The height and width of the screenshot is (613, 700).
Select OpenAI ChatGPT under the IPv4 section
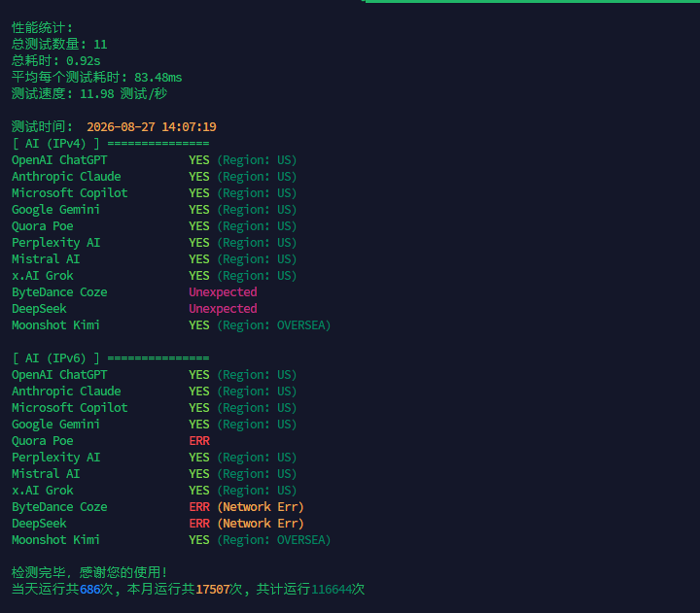[x=59, y=159]
